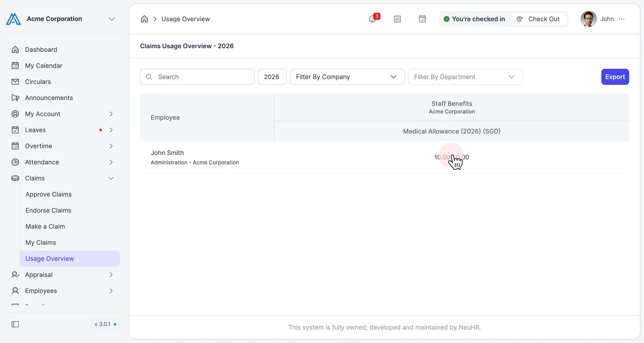Expand the Leaves submenu arrow
This screenshot has height=343, width=644.
[x=111, y=130]
